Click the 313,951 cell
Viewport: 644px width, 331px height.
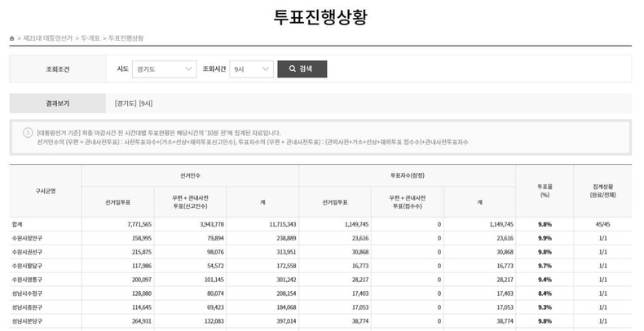tap(286, 252)
